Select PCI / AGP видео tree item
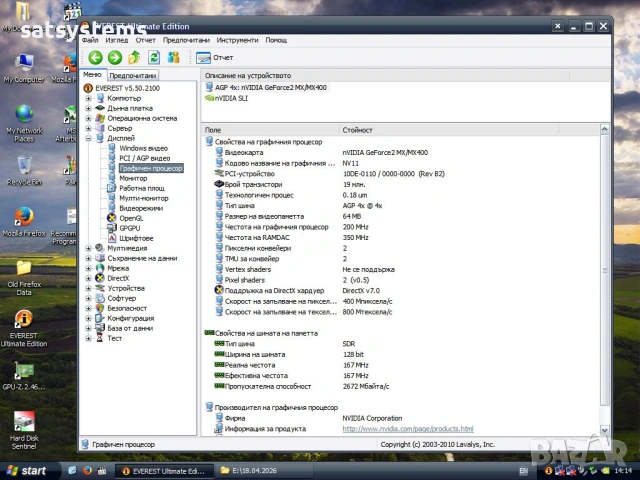The width and height of the screenshot is (640, 480). pyautogui.click(x=144, y=158)
